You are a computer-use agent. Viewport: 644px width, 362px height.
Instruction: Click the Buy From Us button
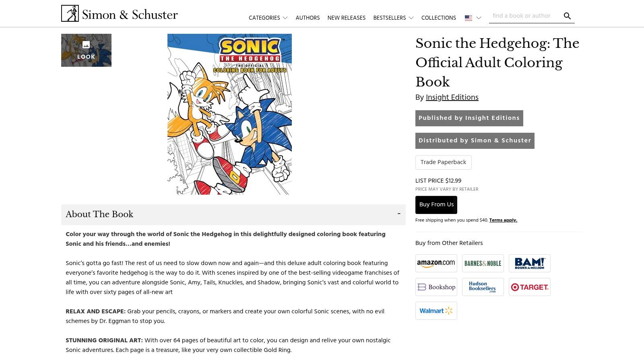coord(436,205)
